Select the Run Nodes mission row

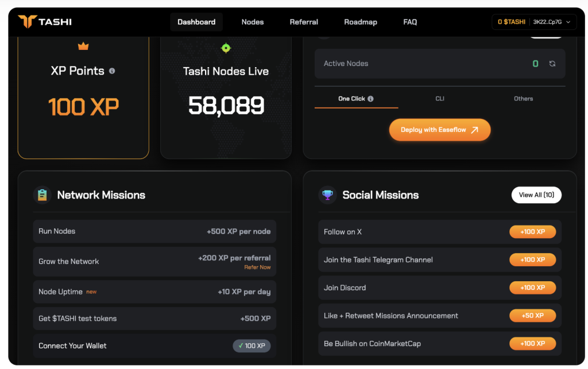pyautogui.click(x=154, y=231)
